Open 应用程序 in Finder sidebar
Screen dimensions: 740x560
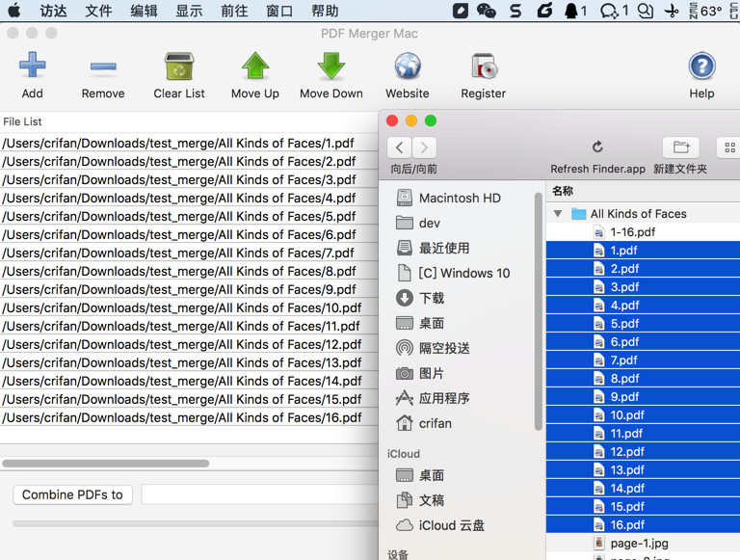[x=433, y=398]
